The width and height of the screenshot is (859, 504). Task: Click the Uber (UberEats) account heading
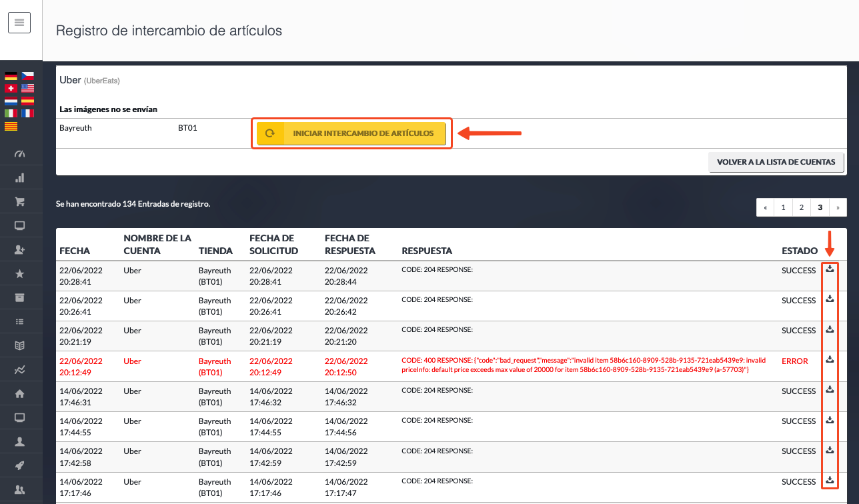[x=89, y=80]
